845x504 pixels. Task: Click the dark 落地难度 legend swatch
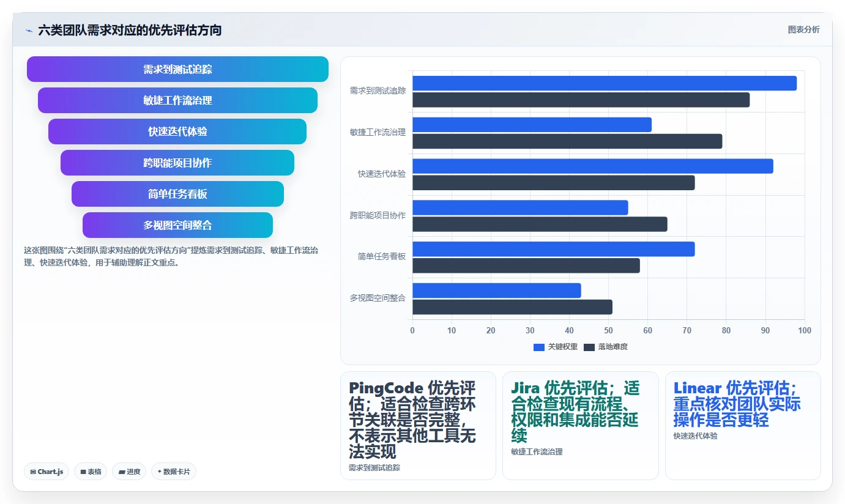pyautogui.click(x=589, y=347)
